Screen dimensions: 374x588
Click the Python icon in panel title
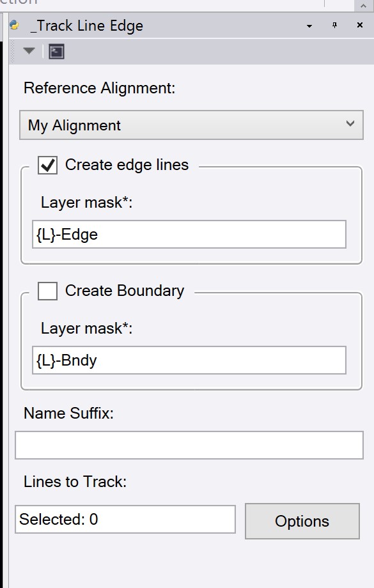point(14,26)
